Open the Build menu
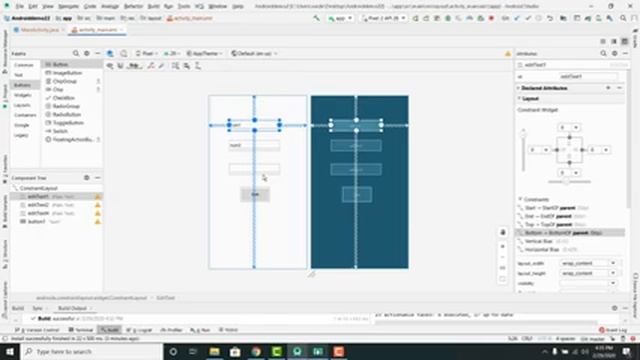The image size is (640, 360). pyautogui.click(x=153, y=7)
